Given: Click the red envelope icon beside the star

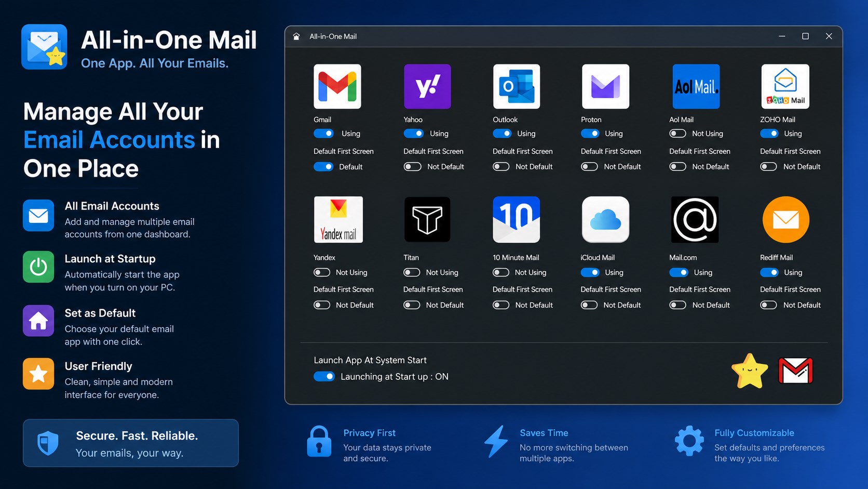Looking at the screenshot, I should tap(795, 371).
